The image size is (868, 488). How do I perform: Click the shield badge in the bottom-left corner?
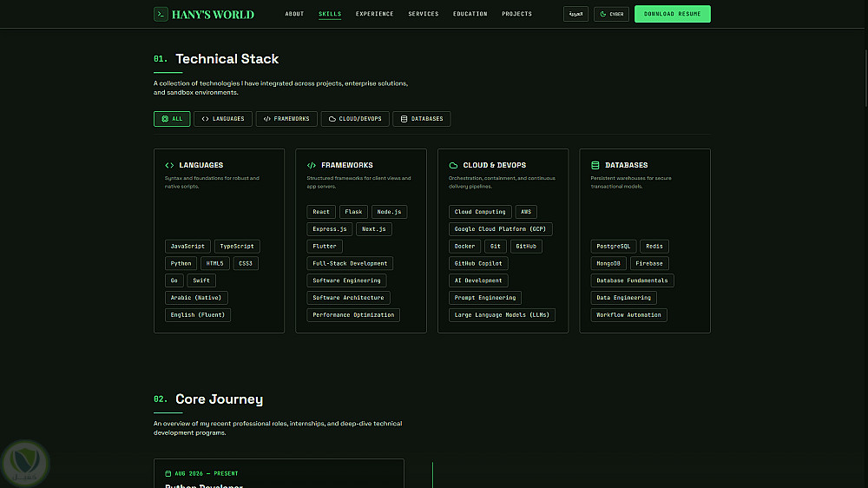[x=24, y=463]
